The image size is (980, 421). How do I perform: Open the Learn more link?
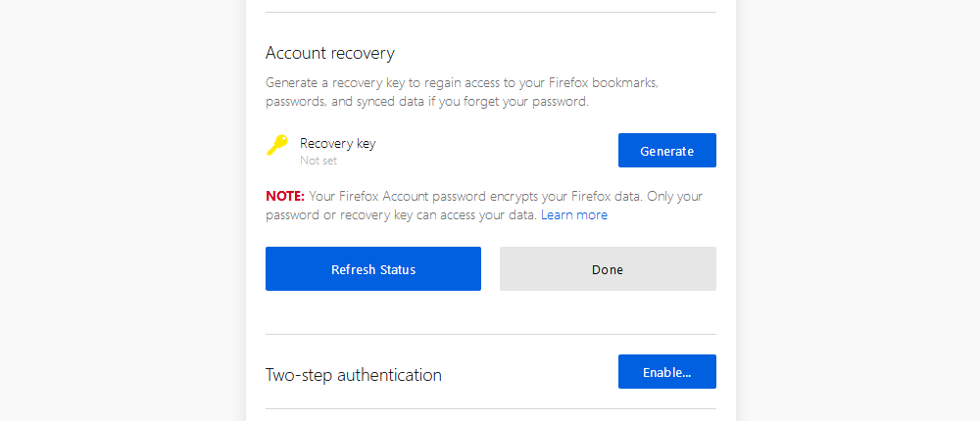[574, 215]
